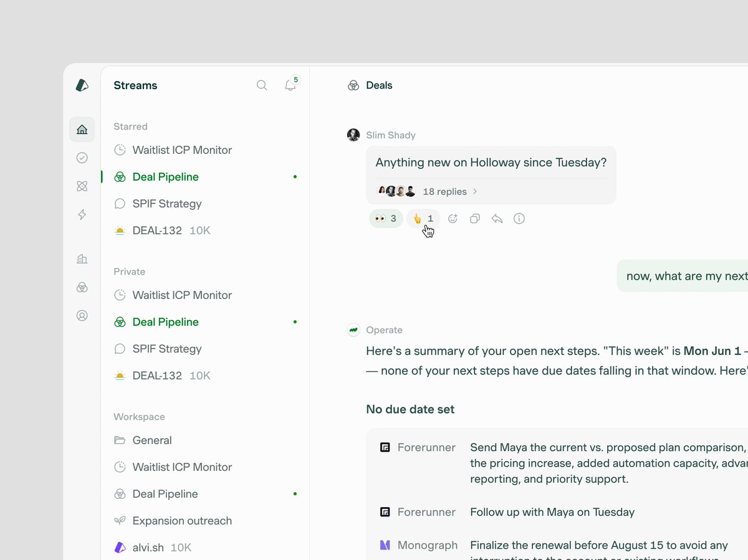Go to Home in the navigation rail
This screenshot has width=748, height=560.
82,130
